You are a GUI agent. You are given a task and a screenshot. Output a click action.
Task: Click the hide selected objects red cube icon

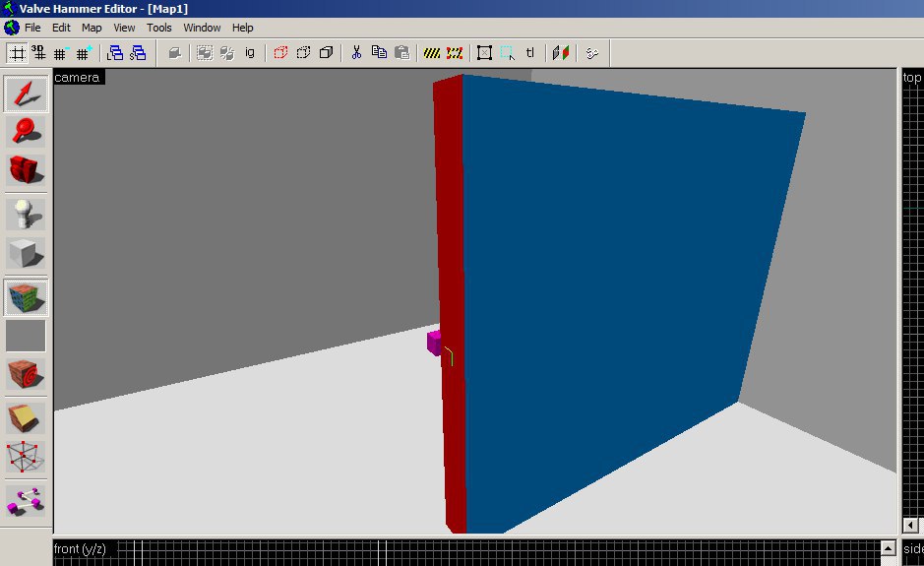[280, 53]
